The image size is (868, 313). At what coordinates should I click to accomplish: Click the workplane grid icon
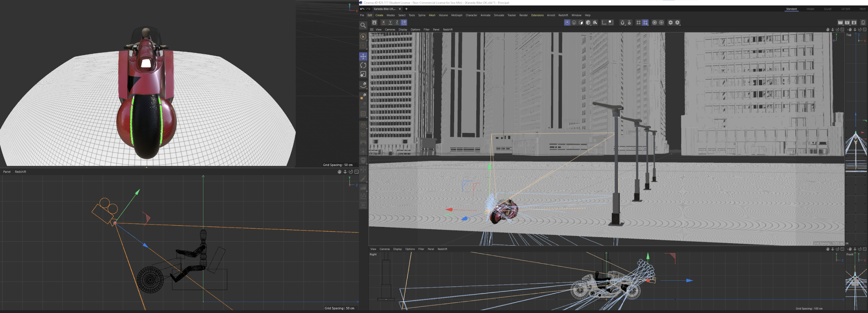tap(638, 23)
